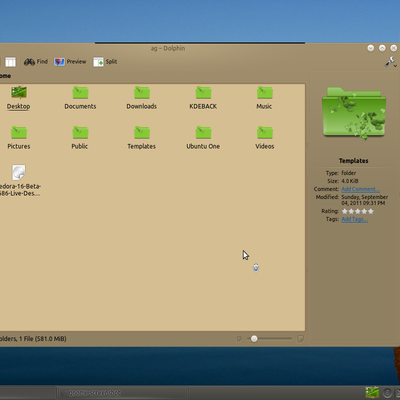The image size is (400, 400).
Task: Click the Type value folder
Action: (x=349, y=173)
